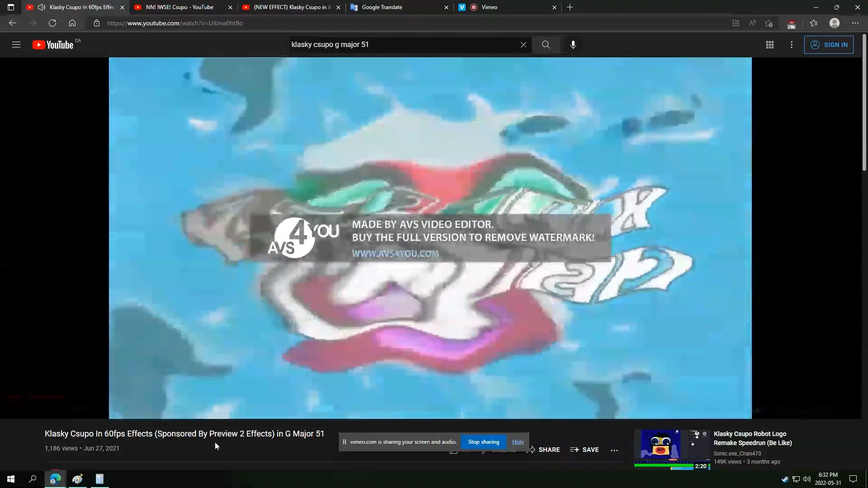
Task: Click the Stop sharing button
Action: (483, 442)
